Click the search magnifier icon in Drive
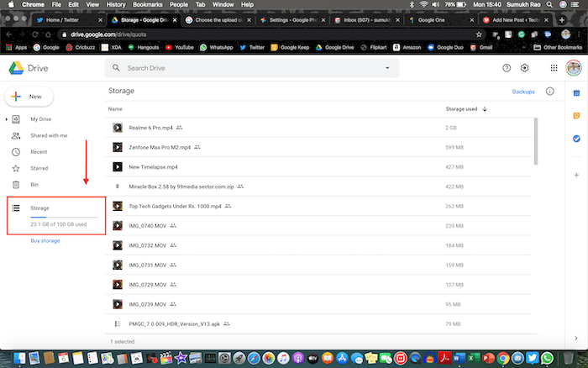Image resolution: width=588 pixels, height=368 pixels. (116, 68)
